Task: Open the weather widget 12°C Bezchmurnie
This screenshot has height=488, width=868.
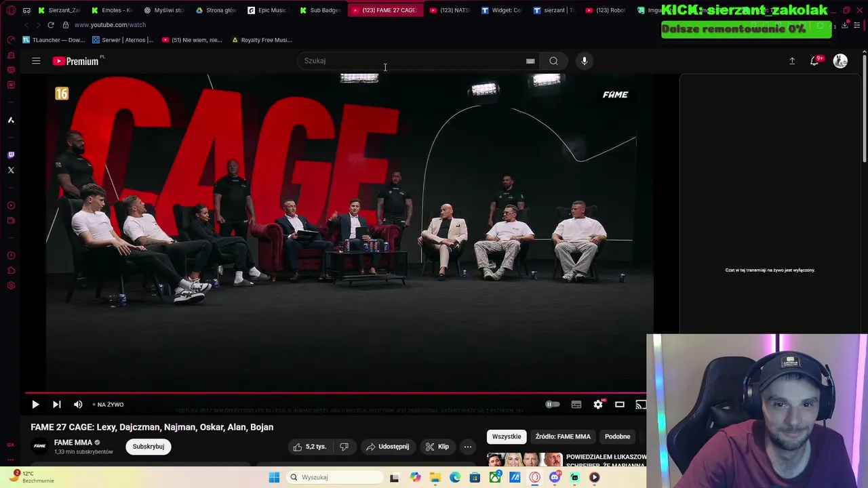Action: point(33,476)
